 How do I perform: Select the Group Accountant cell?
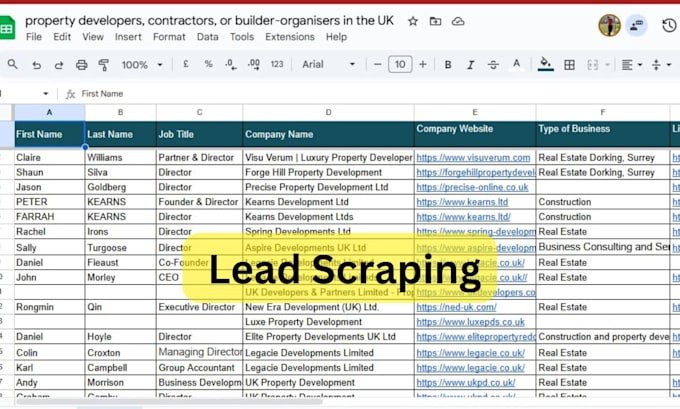click(199, 367)
